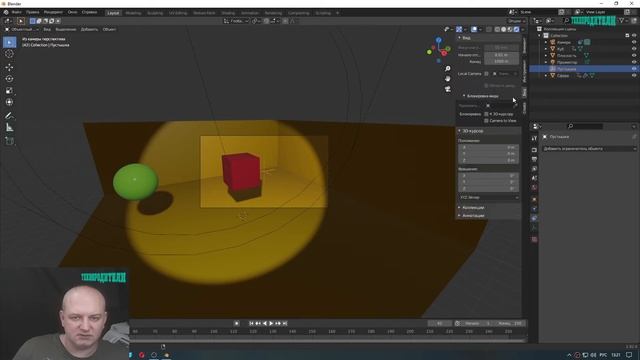640x360 pixels.
Task: Select the Add Cube tool
Action: (9, 141)
